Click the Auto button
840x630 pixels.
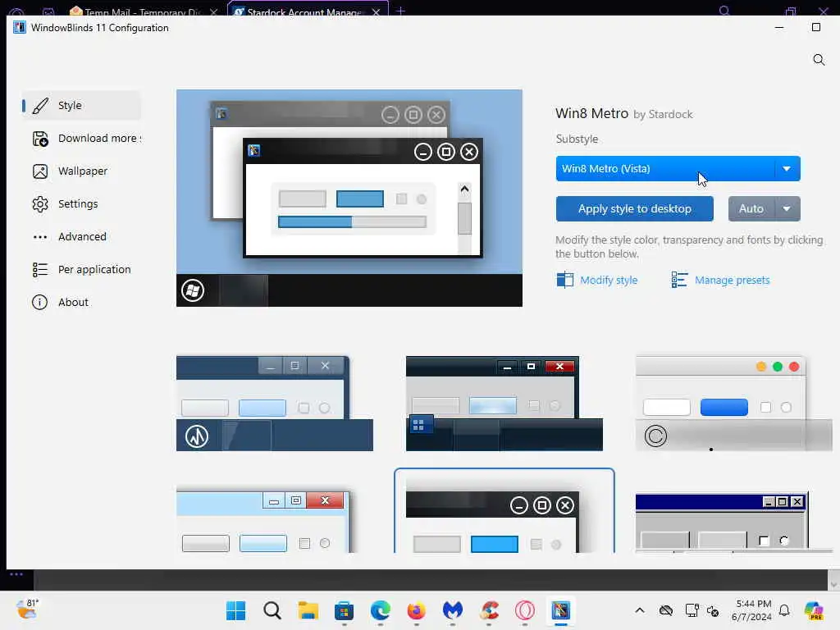(x=751, y=209)
